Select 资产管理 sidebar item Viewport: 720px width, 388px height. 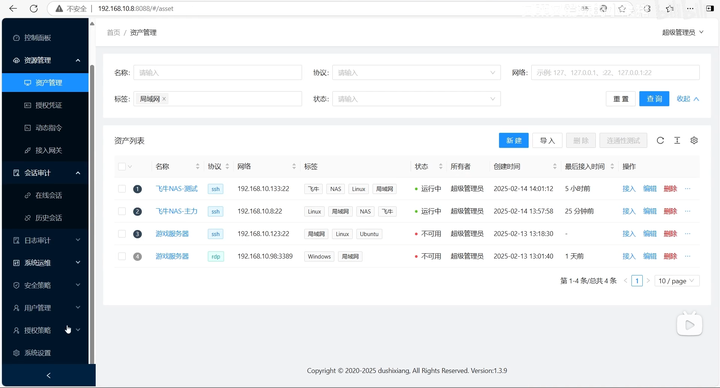coord(45,83)
